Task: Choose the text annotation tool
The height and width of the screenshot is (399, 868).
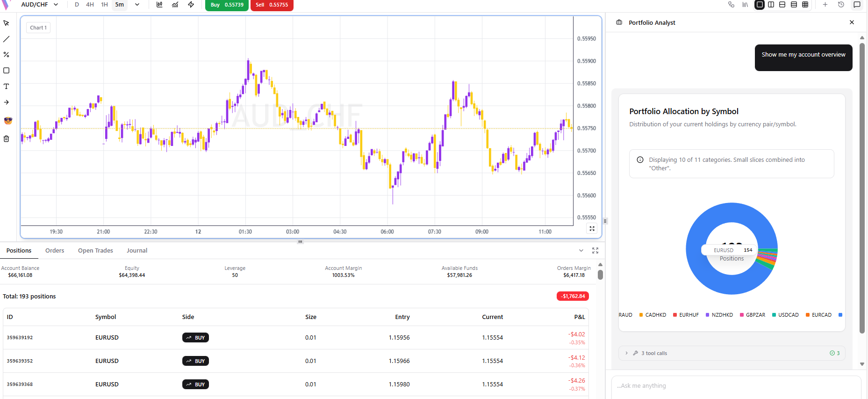Action: (7, 87)
